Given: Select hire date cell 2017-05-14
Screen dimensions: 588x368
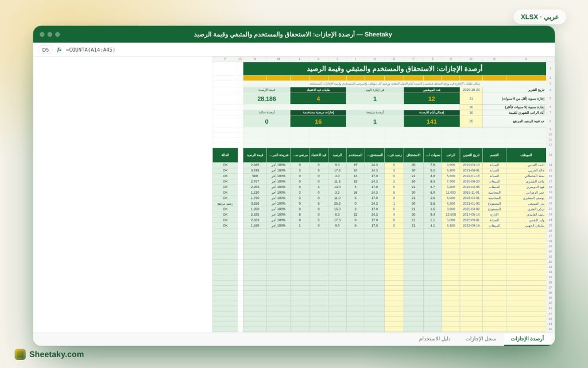Looking at the screenshot, I should point(471,215).
